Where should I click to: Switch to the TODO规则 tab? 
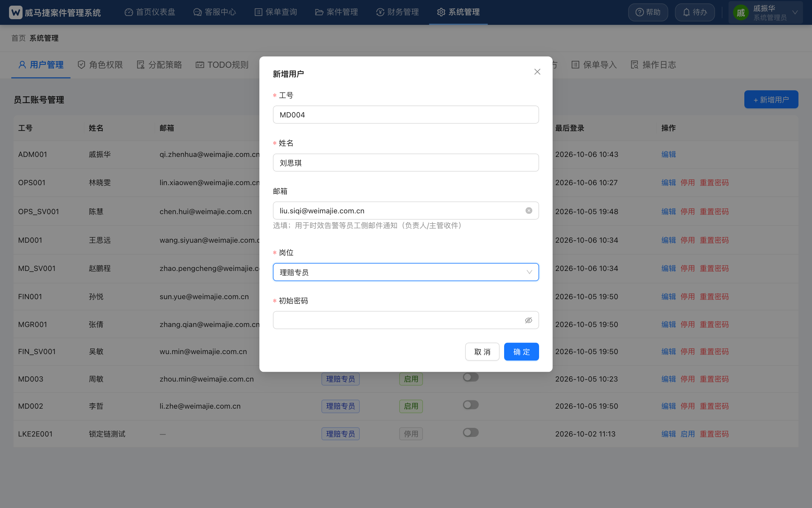tap(222, 65)
